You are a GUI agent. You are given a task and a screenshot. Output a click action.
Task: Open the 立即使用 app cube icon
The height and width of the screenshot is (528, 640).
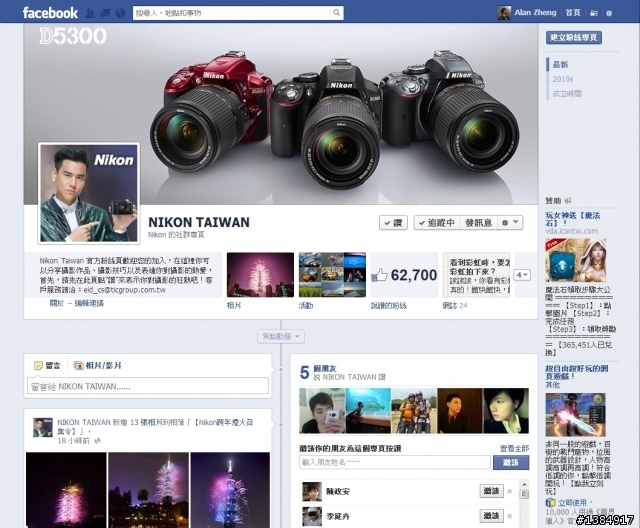(x=551, y=502)
